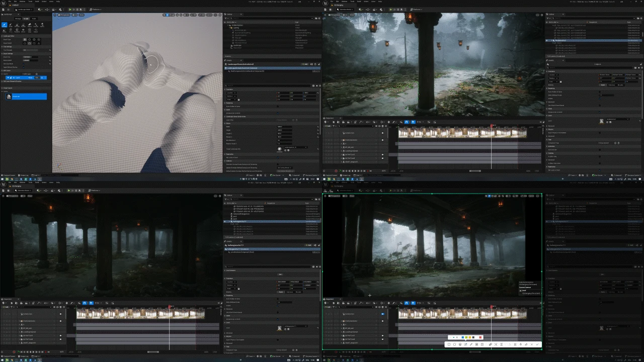Select the target layer thumbnail under Target Layers
This screenshot has width=644, height=362.
click(9, 97)
